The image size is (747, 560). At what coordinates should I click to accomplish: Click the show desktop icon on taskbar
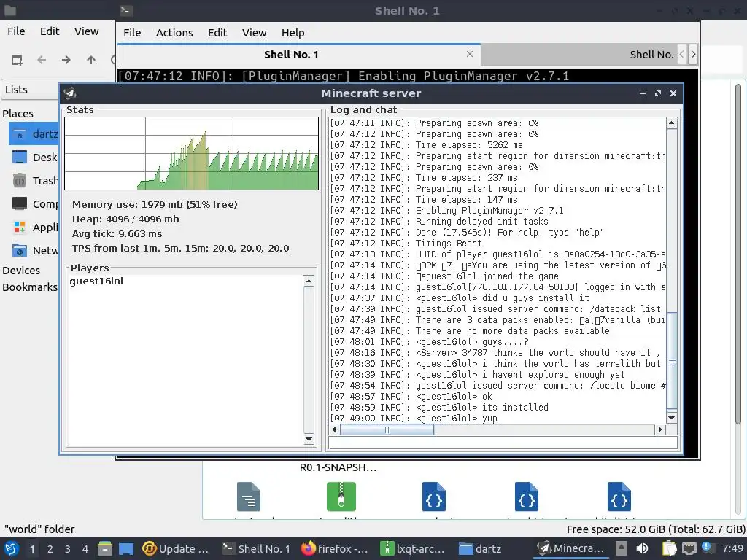[125, 548]
